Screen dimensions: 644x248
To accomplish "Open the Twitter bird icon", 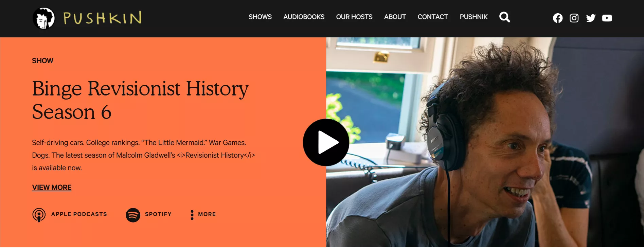I will coord(591,18).
